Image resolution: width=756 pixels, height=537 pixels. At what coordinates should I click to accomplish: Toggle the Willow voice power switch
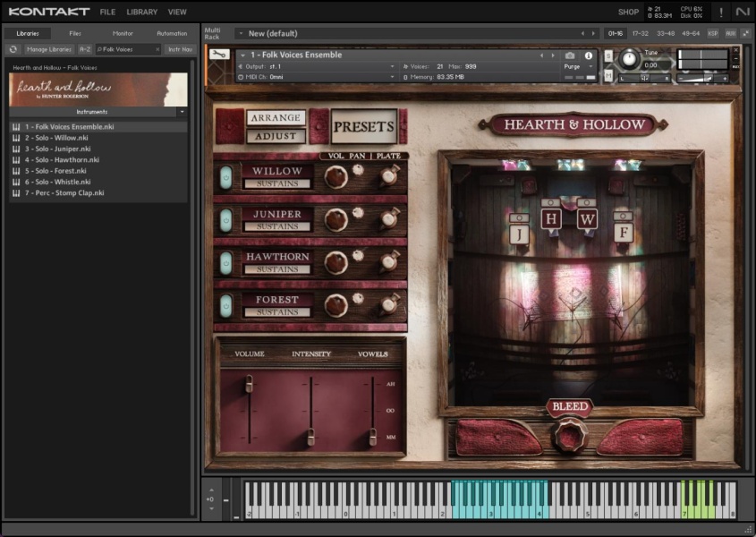pyautogui.click(x=225, y=176)
